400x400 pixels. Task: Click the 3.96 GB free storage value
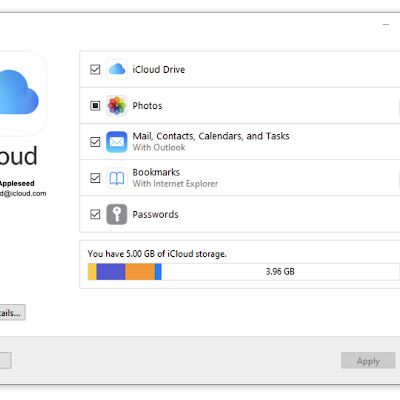280,272
